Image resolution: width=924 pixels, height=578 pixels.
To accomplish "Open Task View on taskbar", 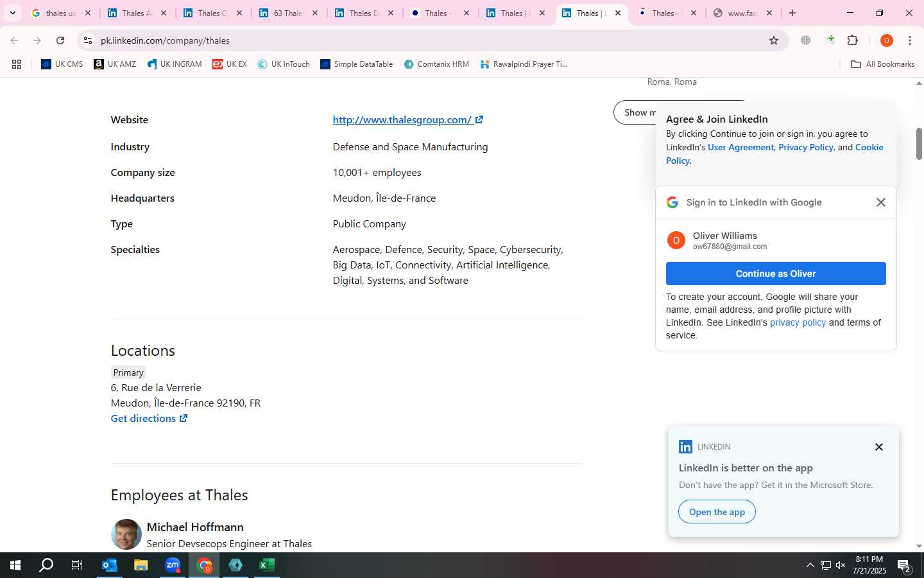I will click(x=77, y=565).
